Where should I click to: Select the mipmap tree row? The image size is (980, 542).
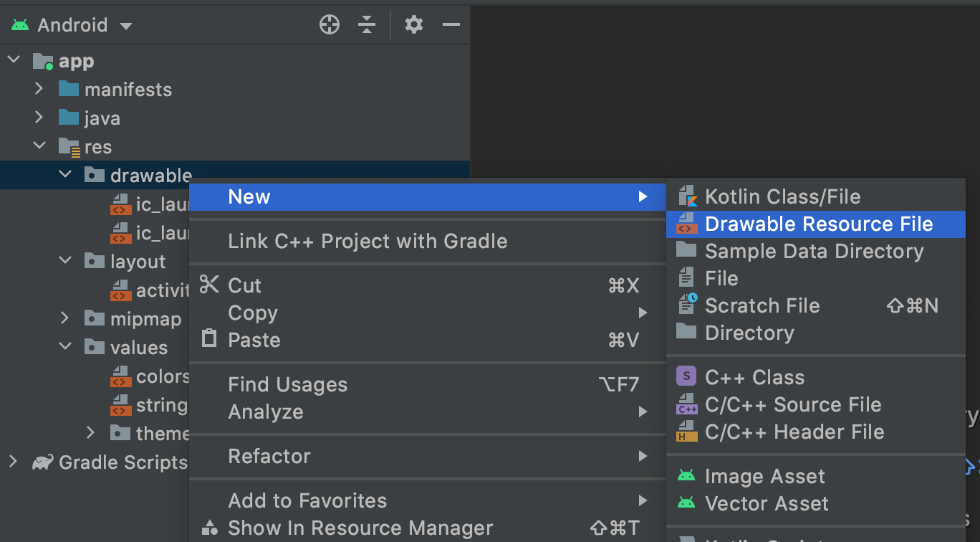tap(95, 319)
